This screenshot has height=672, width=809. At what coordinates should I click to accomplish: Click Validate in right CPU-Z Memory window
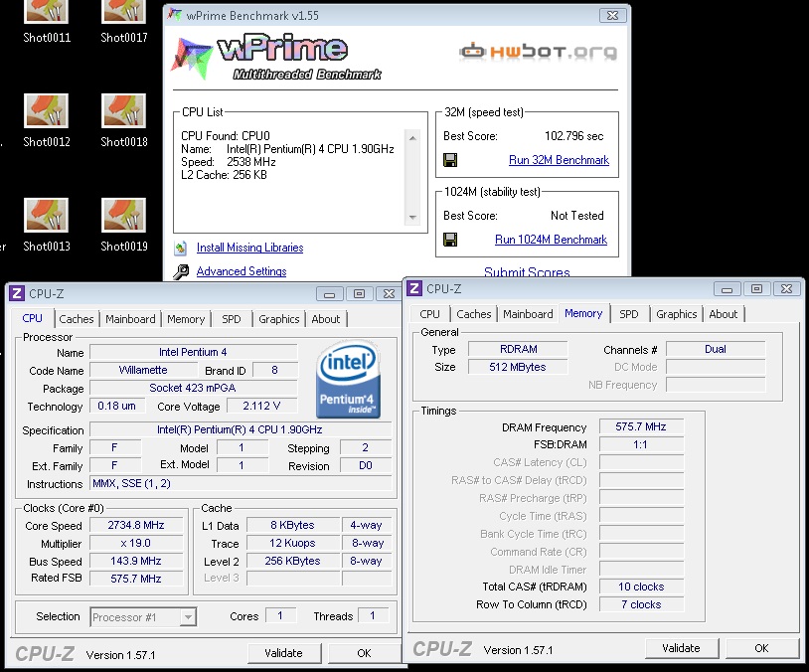[681, 648]
